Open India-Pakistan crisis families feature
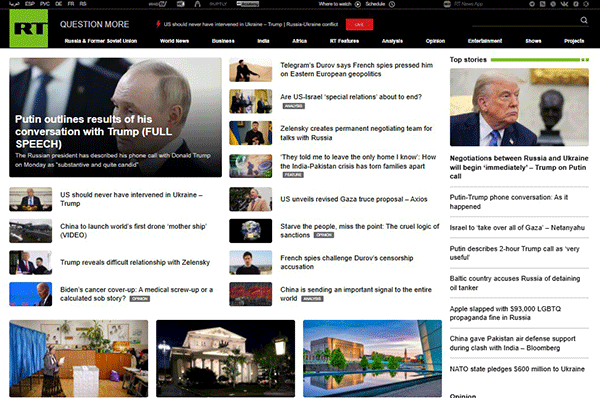 point(358,161)
